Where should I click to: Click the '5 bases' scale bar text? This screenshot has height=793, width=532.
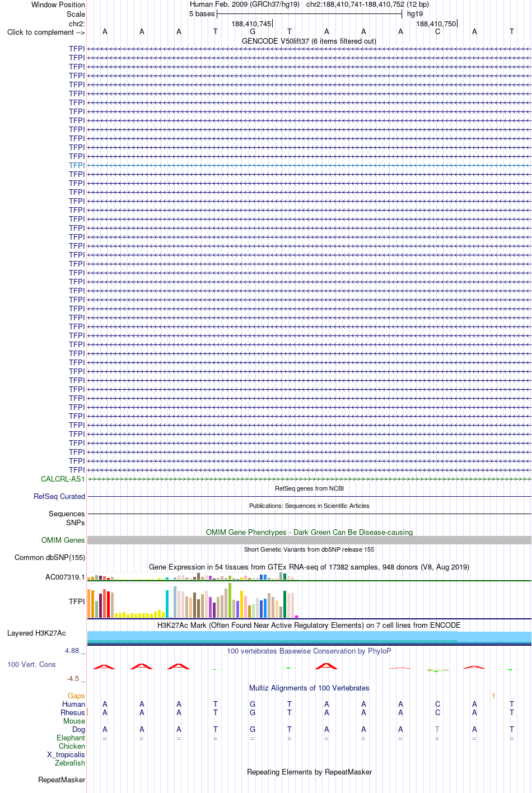tap(202, 13)
